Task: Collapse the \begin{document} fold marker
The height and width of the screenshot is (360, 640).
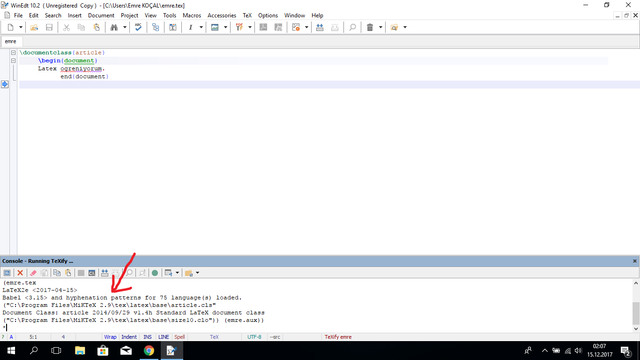Action: (x=13, y=60)
